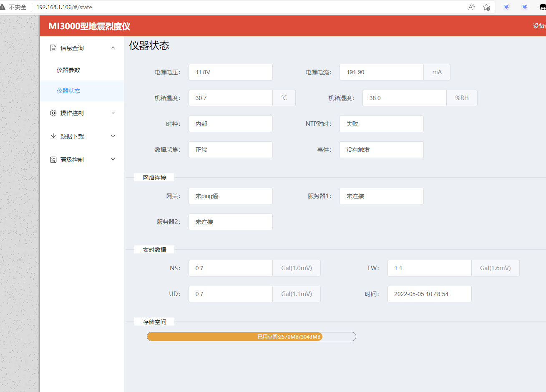Click the 网关 field showing 未ping通
The width and height of the screenshot is (546, 392).
click(x=231, y=196)
